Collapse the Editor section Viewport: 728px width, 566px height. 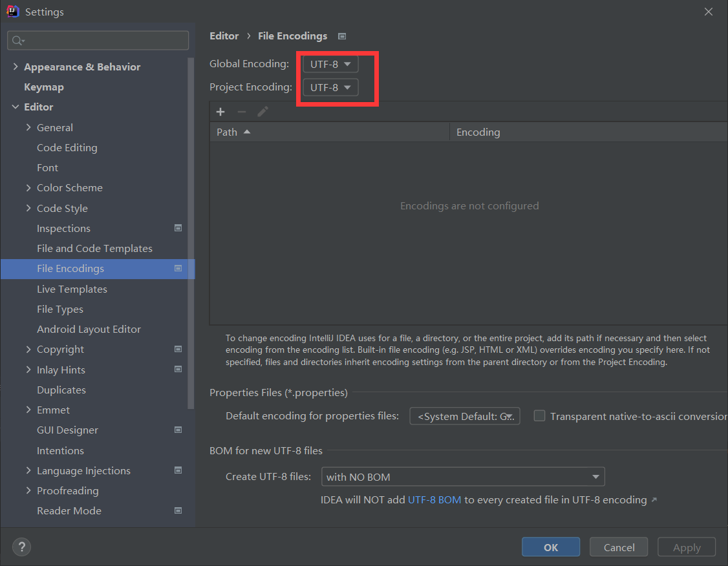coord(16,107)
